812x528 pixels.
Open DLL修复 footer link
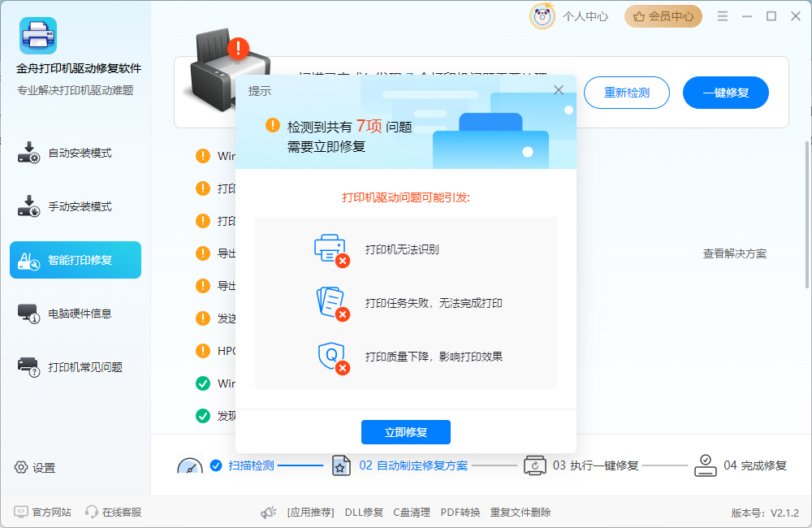point(364,513)
